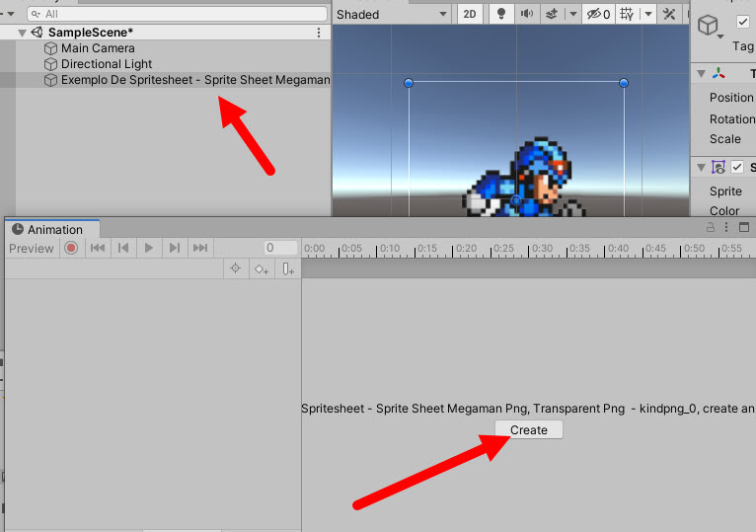The height and width of the screenshot is (532, 756).
Task: Open Animation window more options menu
Action: 726,227
